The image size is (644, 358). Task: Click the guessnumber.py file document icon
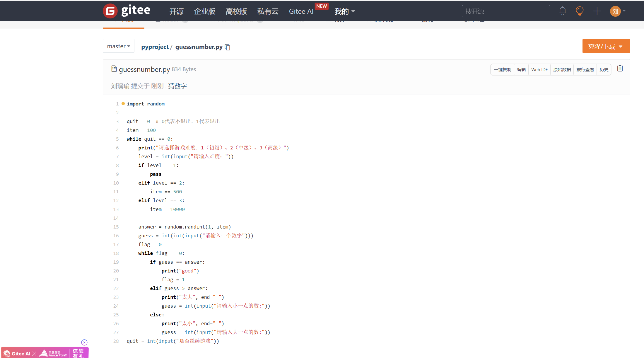[x=114, y=69]
